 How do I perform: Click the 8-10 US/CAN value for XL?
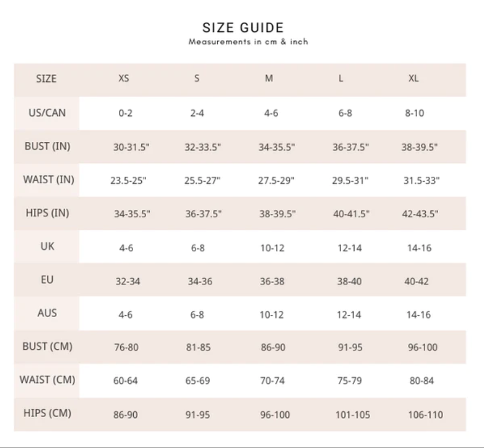pyautogui.click(x=414, y=113)
